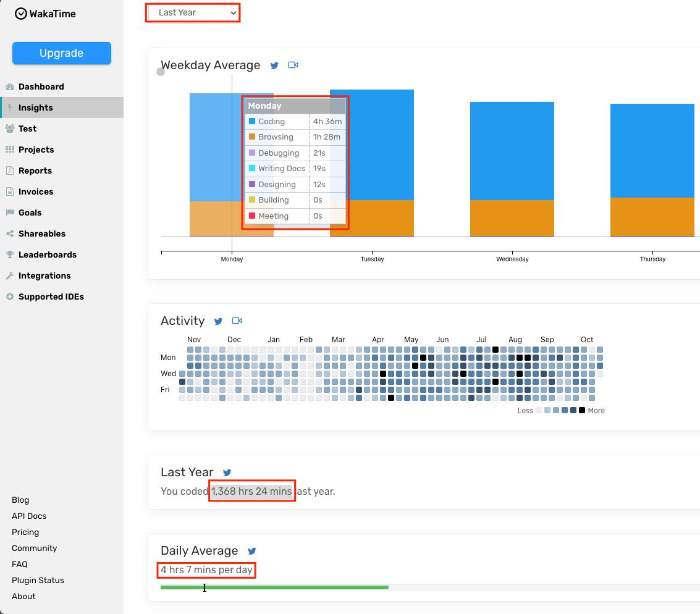Click the Thursday bar in the chart
The height and width of the screenshot is (614, 700).
(652, 170)
